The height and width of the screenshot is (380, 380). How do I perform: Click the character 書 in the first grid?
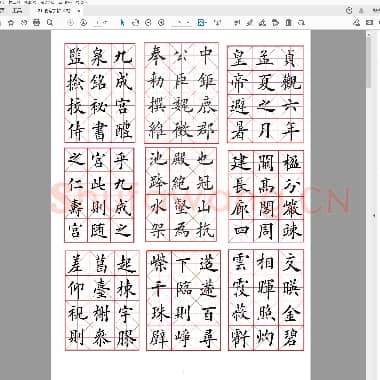pyautogui.click(x=99, y=131)
